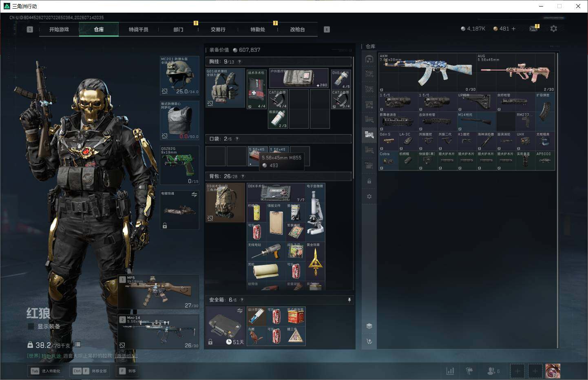Toggle swap arrows on safe box slot
588x380 pixels.
coord(240,311)
